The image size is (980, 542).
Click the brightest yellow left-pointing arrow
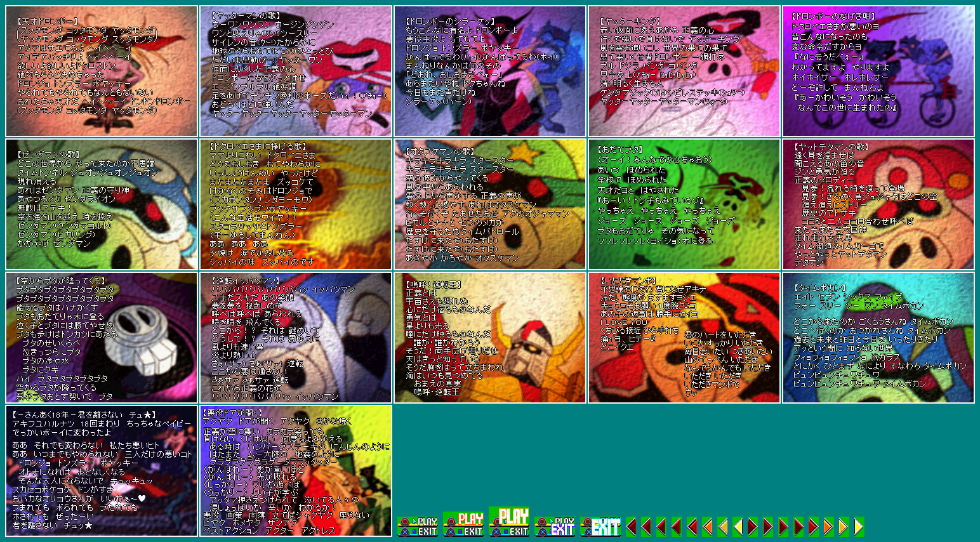click(x=738, y=527)
